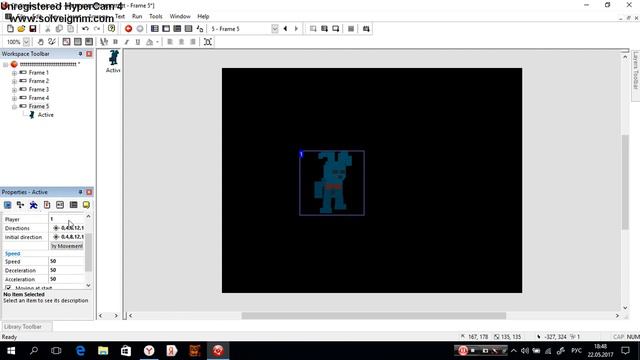Select the blue bunny sprite in frame

coord(332,182)
